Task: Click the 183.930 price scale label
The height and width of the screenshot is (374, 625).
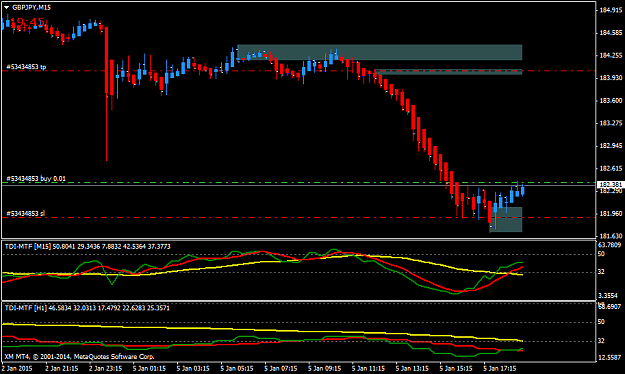Action: coord(611,78)
